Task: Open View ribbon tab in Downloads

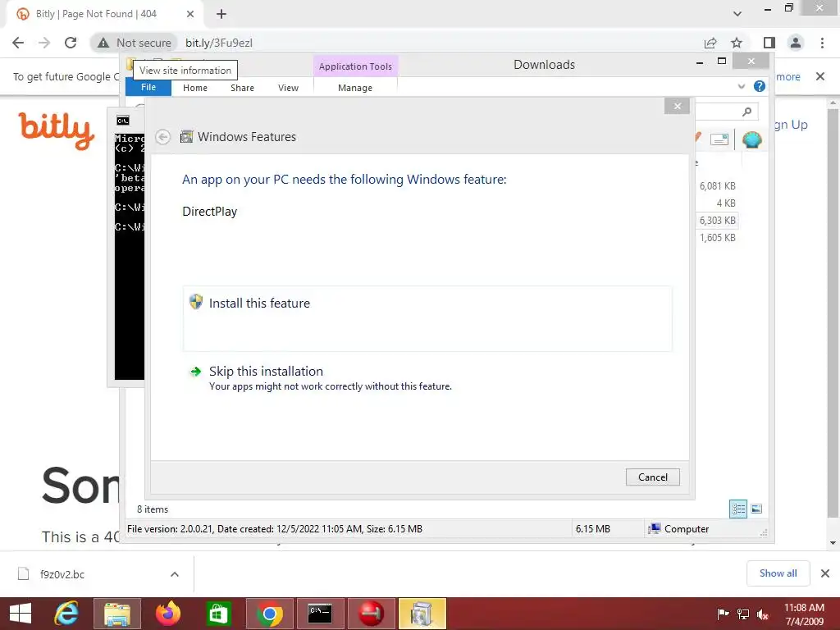Action: coord(288,88)
